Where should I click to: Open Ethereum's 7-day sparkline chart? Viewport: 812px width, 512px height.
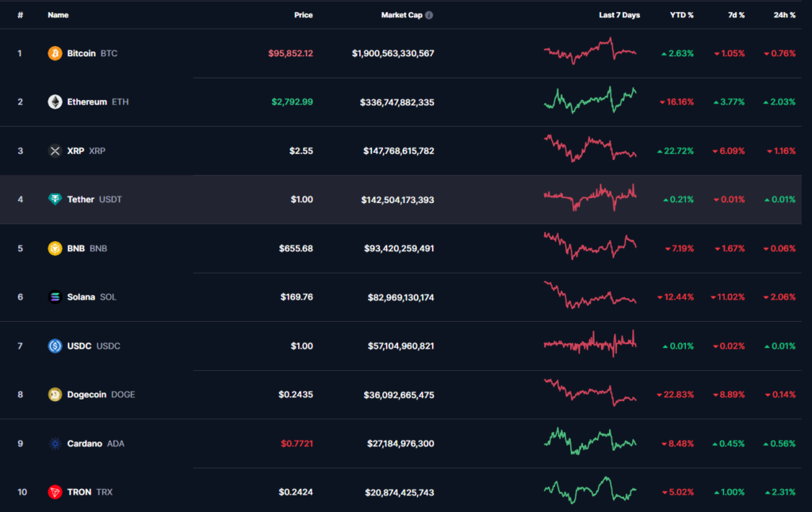(590, 101)
